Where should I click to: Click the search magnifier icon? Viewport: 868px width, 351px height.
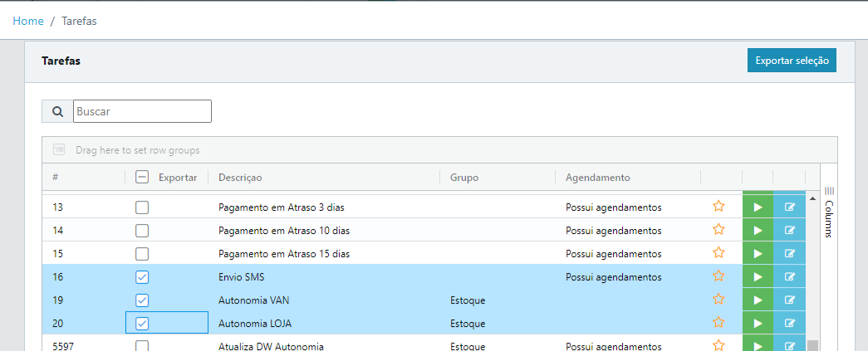[57, 111]
